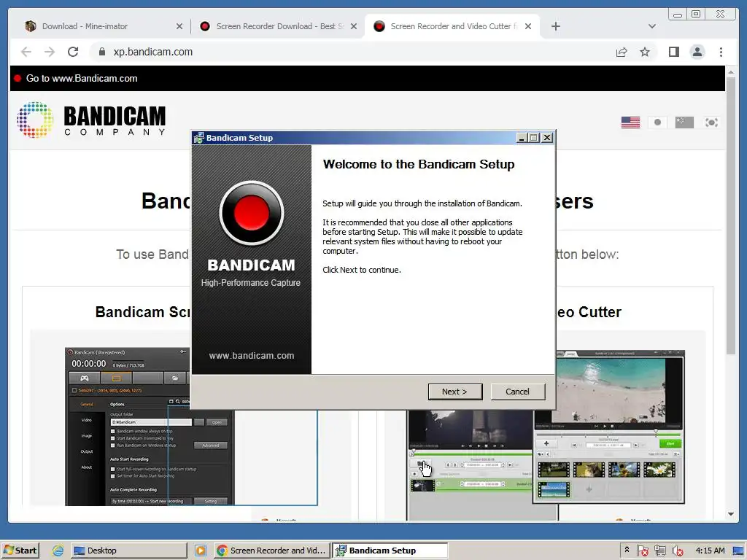This screenshot has width=747, height=560.
Task: Click the muted volume tray icon
Action: click(x=678, y=551)
